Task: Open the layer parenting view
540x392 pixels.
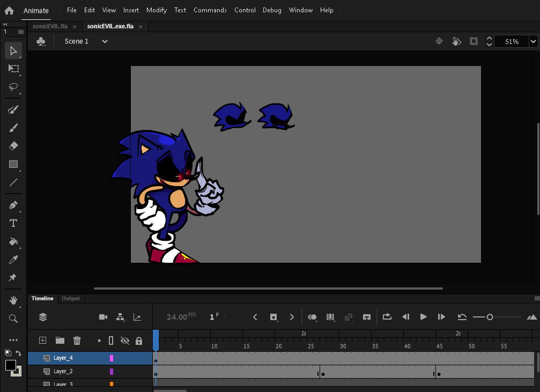Action: [119, 317]
